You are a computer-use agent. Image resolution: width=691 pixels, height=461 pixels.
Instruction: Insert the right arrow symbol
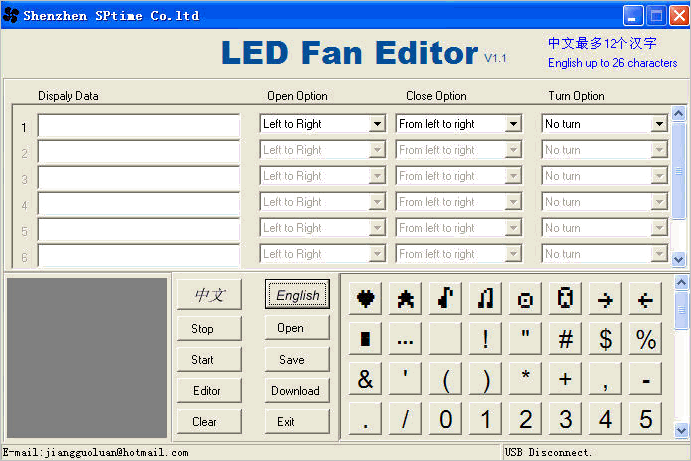click(x=606, y=299)
